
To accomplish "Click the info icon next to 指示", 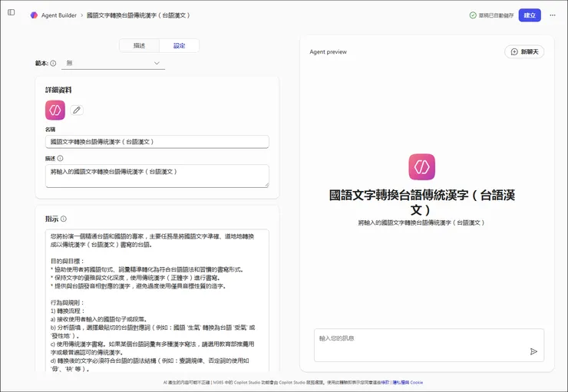I will click(x=64, y=219).
